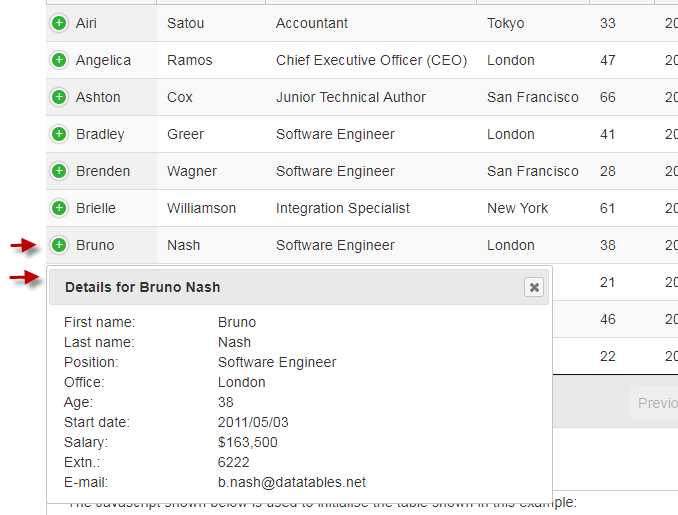Select first name Bruno table cell
The image size is (678, 515).
click(x=102, y=245)
